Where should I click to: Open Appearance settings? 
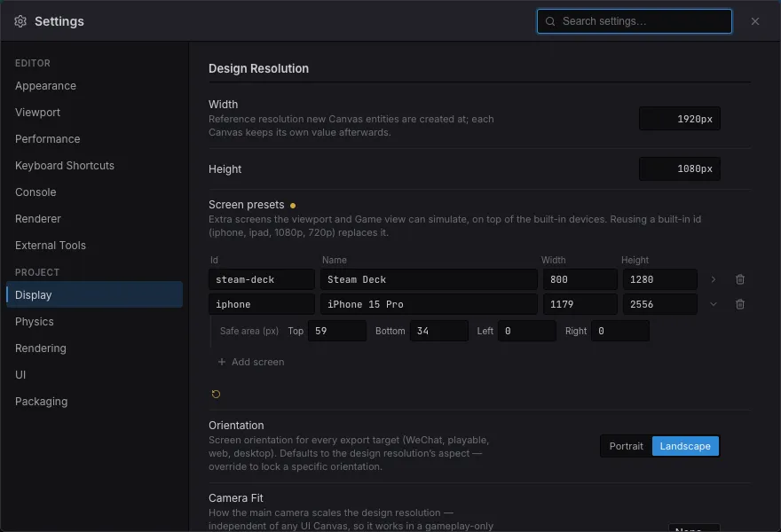(x=94, y=86)
